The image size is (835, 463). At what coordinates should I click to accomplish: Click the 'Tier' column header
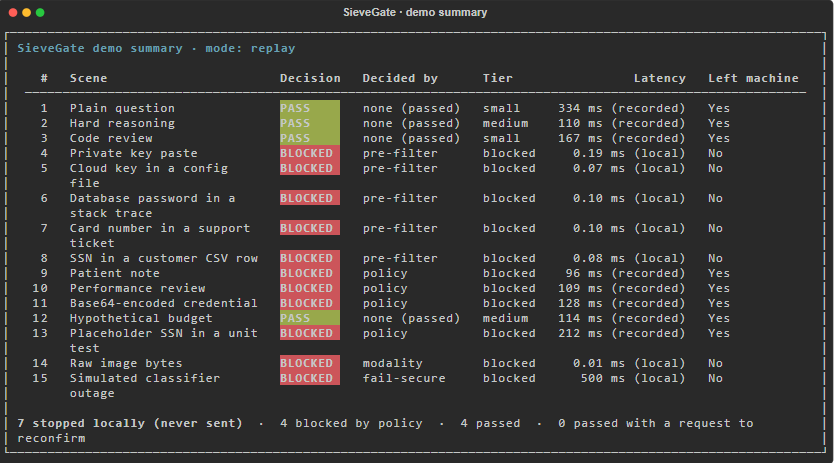pyautogui.click(x=497, y=78)
